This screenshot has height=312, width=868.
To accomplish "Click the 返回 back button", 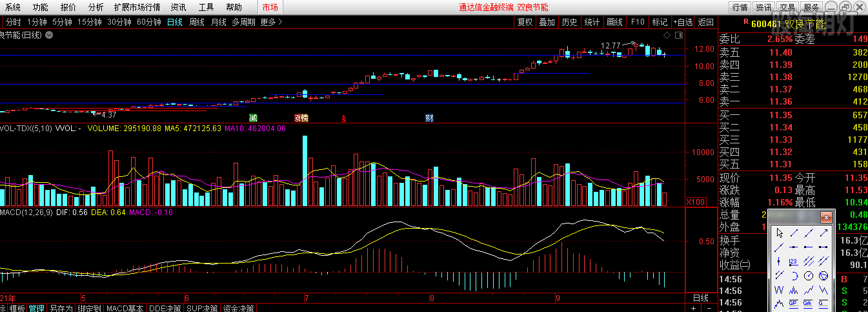I will tap(706, 22).
